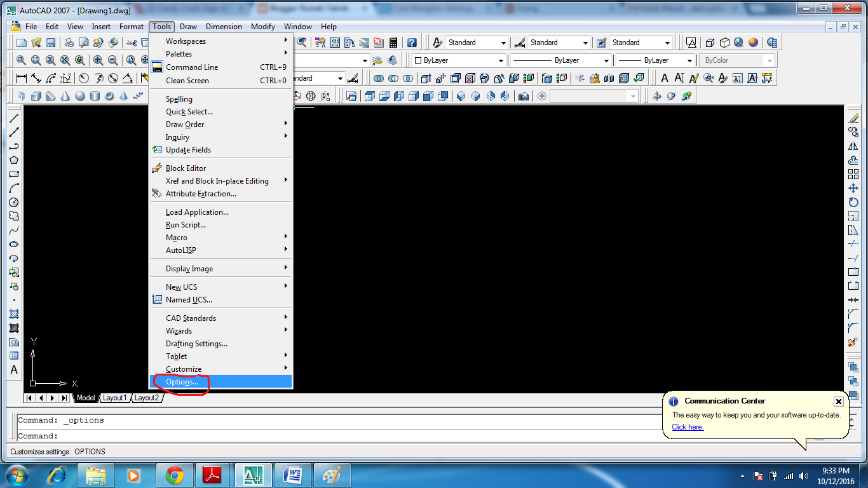Open the Dimension Style Standard dropdown
Viewport: 868px width, 488px height.
(x=559, y=43)
